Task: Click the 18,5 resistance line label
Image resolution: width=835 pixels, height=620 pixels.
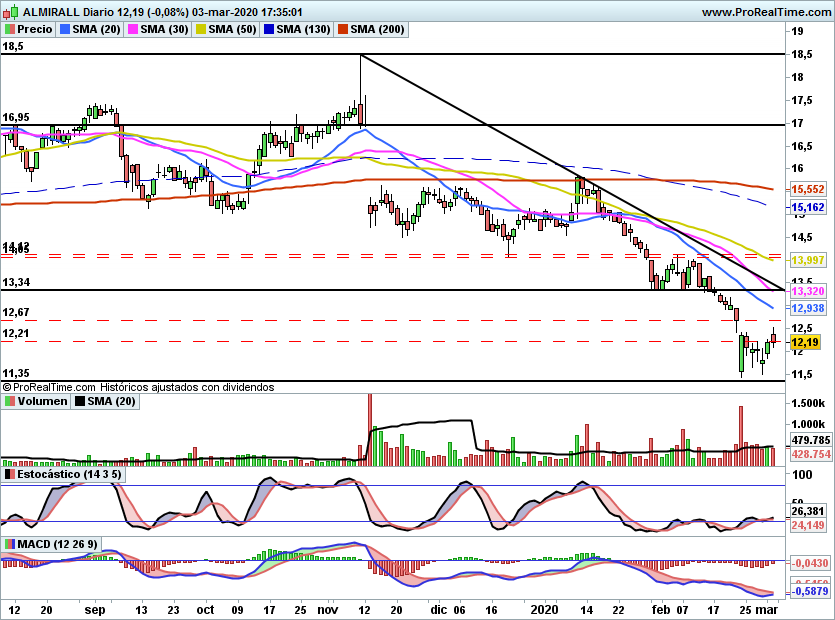Action: [13, 46]
